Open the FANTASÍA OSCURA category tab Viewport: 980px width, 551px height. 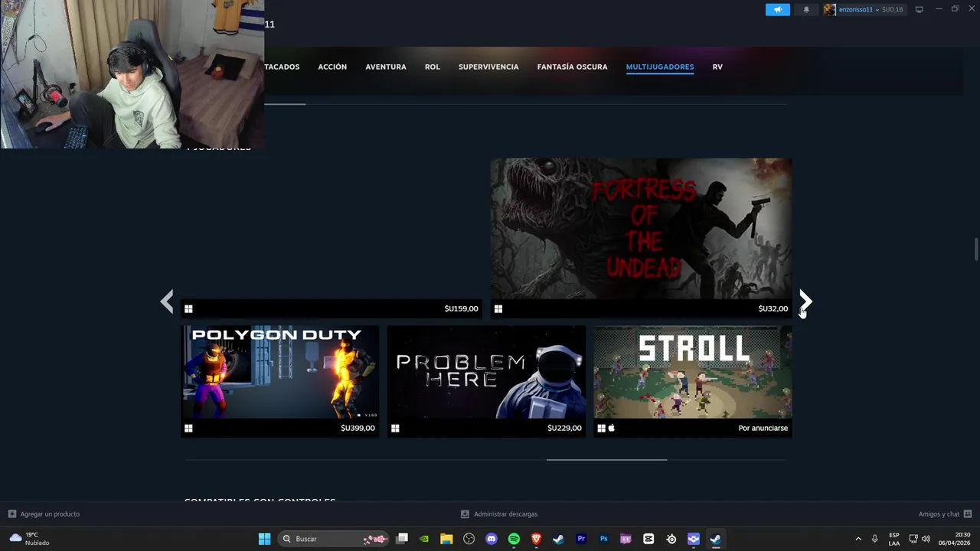tap(572, 67)
